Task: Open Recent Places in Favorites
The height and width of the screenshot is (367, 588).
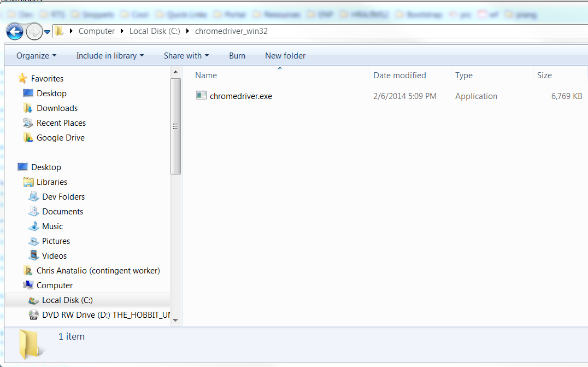Action: (x=61, y=123)
